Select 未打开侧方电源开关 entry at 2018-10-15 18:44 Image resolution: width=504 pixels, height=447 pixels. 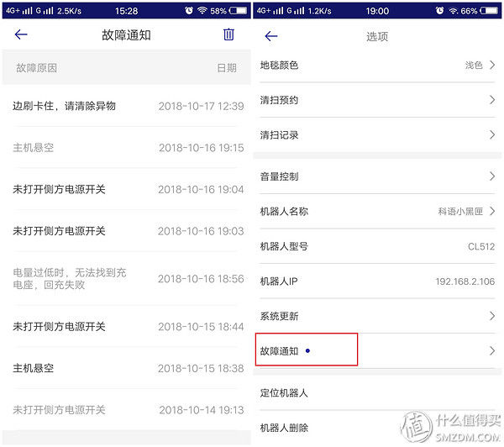(x=126, y=326)
